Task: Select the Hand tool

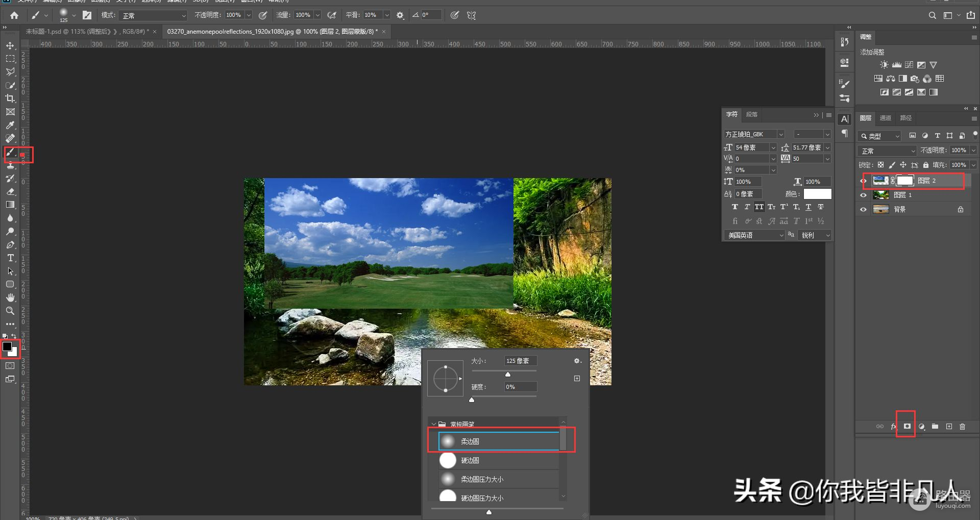Action: click(x=10, y=298)
